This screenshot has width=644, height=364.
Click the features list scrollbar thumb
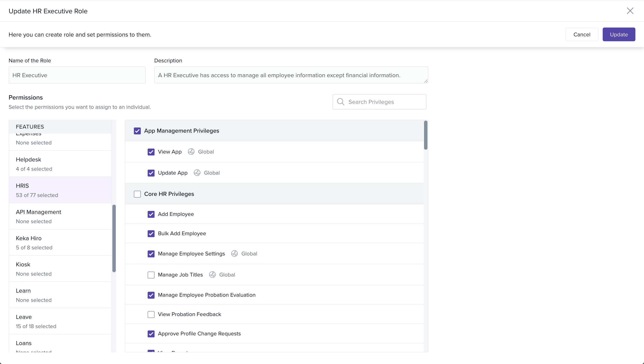point(114,238)
